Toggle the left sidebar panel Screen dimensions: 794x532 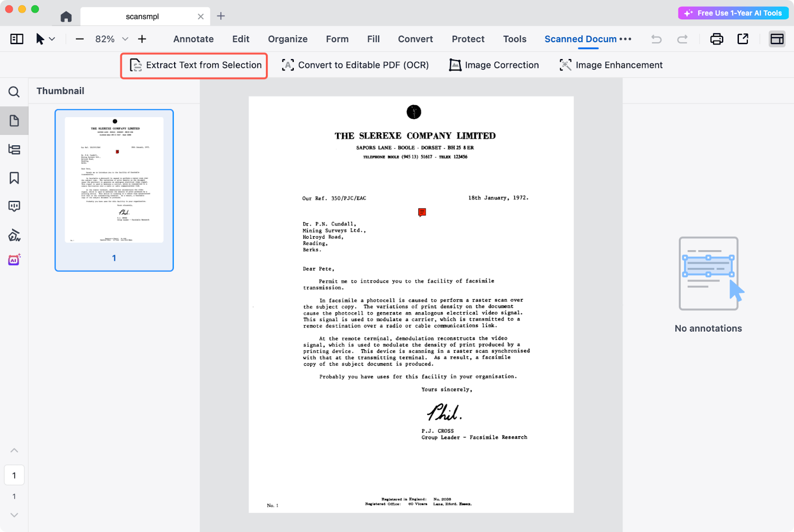pos(17,39)
